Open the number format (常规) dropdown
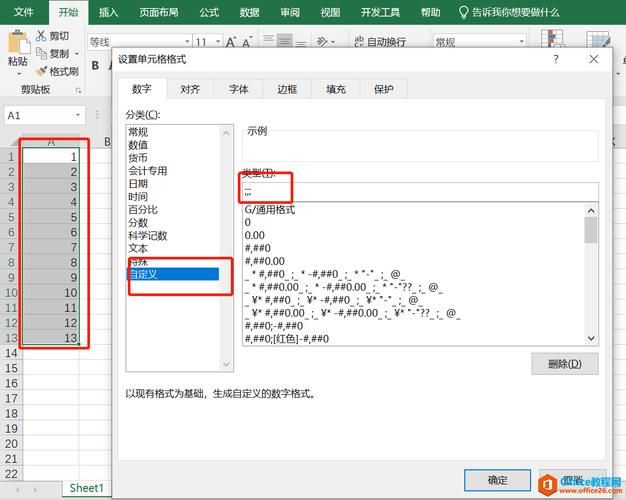626x500 pixels. [522, 42]
